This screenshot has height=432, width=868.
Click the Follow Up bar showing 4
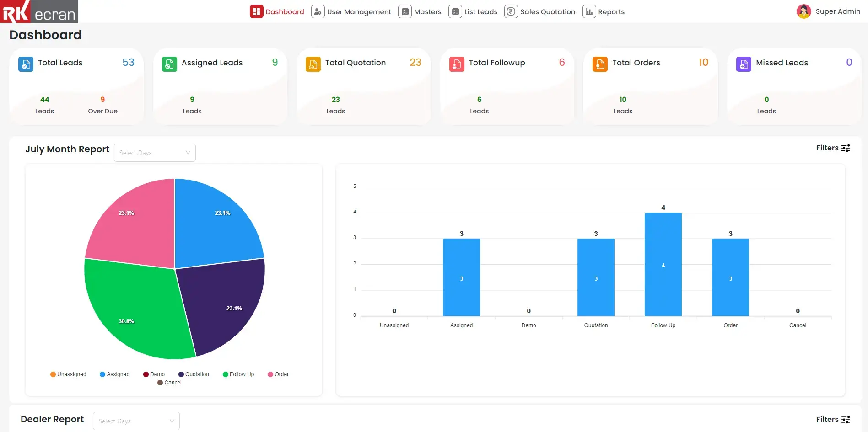(663, 264)
